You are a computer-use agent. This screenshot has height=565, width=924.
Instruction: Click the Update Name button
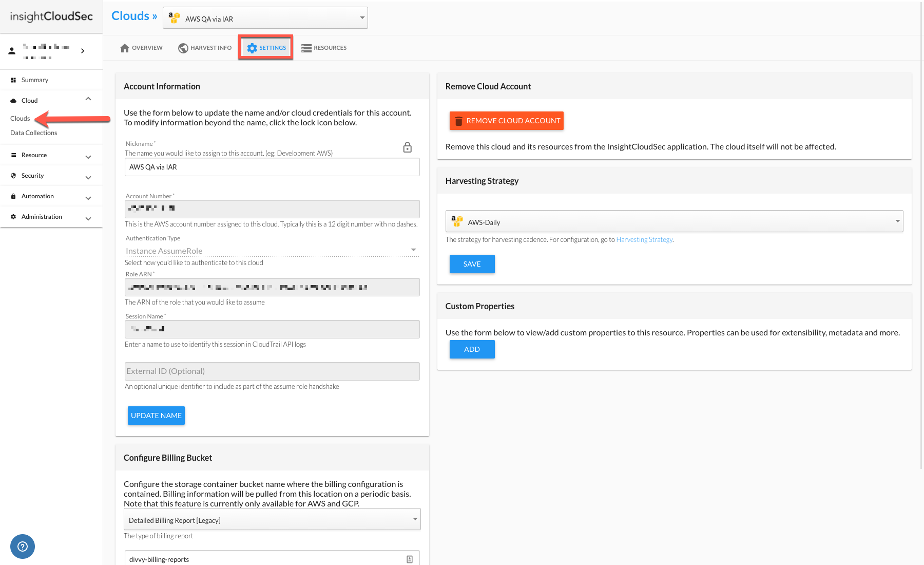pyautogui.click(x=156, y=416)
